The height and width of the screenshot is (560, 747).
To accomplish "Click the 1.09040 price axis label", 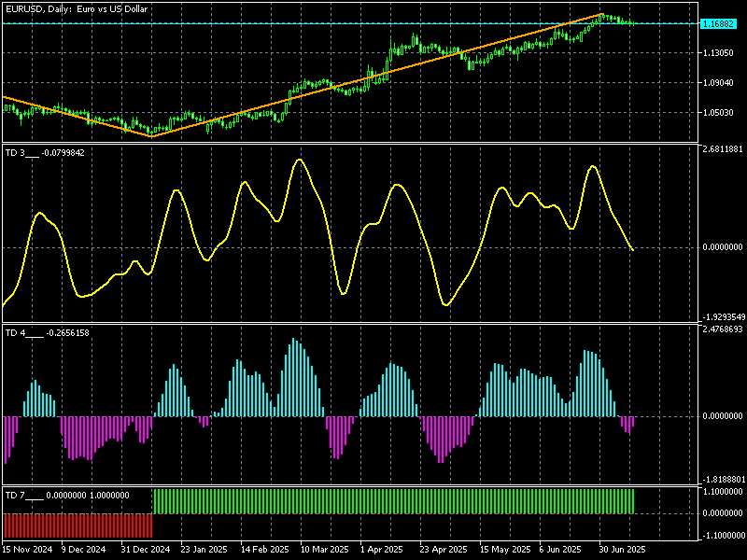I will pos(718,83).
